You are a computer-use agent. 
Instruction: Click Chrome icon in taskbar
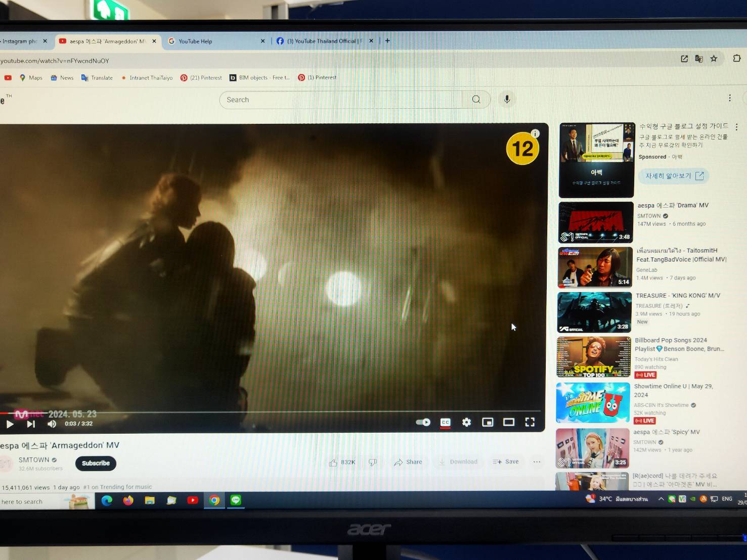click(x=214, y=500)
